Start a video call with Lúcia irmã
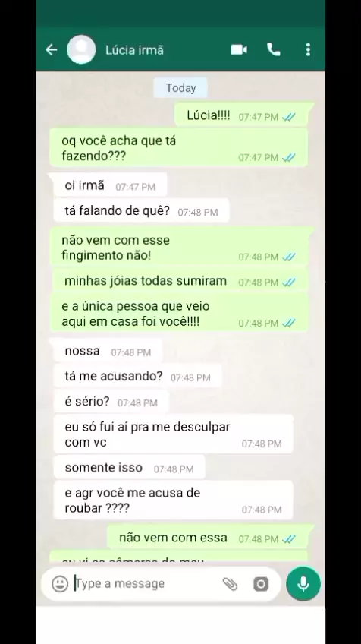 (239, 49)
